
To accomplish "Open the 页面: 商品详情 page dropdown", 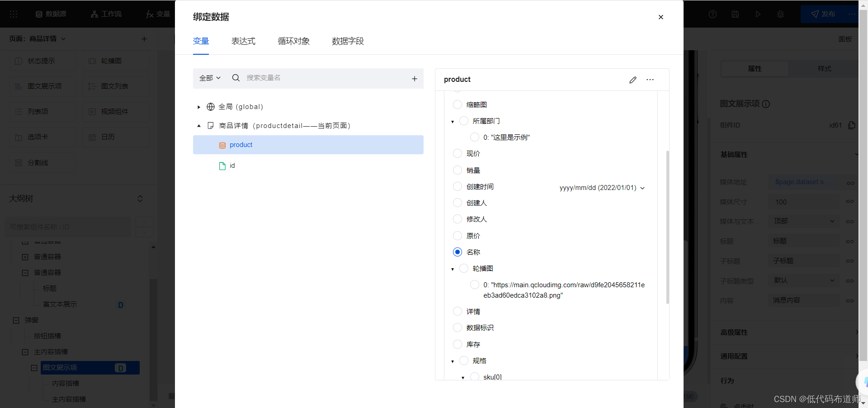I will 38,39.
